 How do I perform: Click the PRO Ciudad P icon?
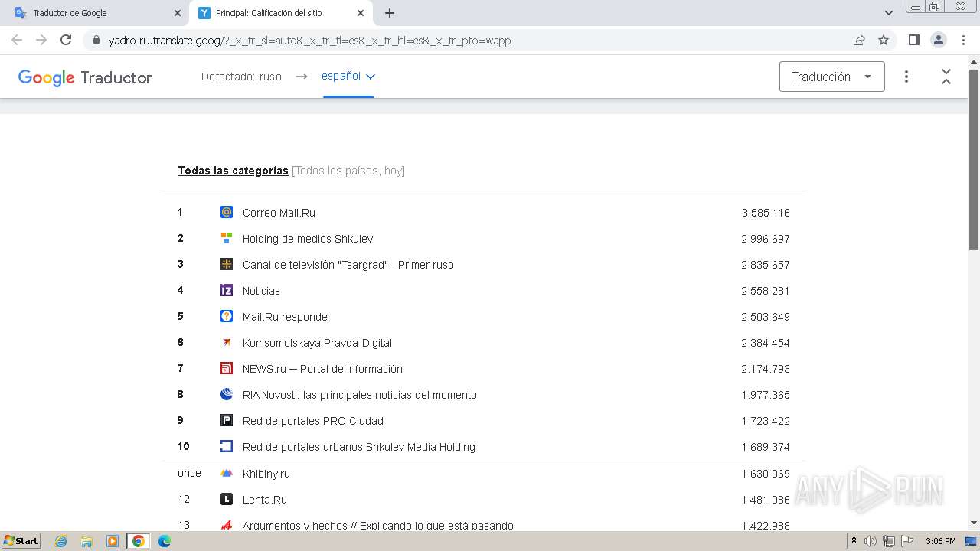coord(227,421)
